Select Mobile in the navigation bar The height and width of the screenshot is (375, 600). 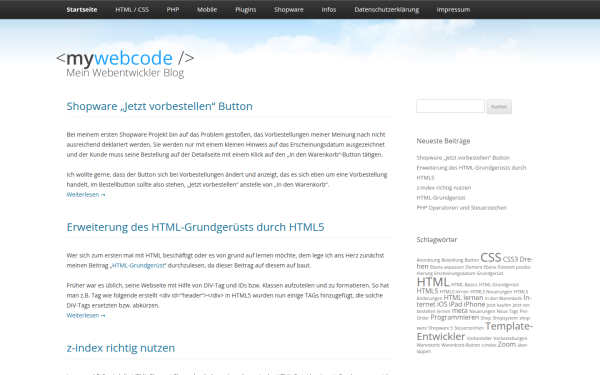tap(207, 10)
